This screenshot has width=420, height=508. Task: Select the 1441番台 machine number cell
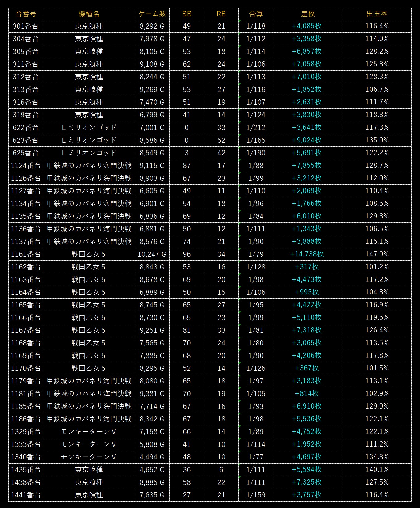[26, 495]
